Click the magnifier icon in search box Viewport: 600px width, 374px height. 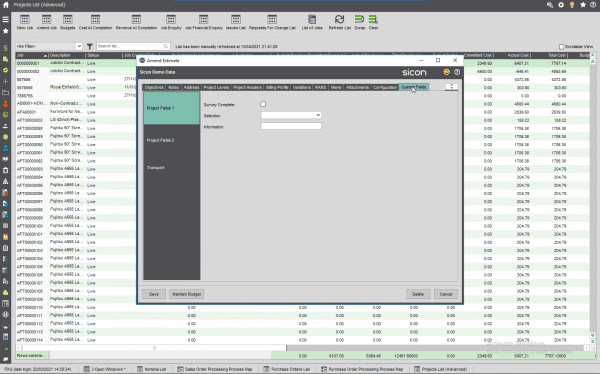click(165, 46)
